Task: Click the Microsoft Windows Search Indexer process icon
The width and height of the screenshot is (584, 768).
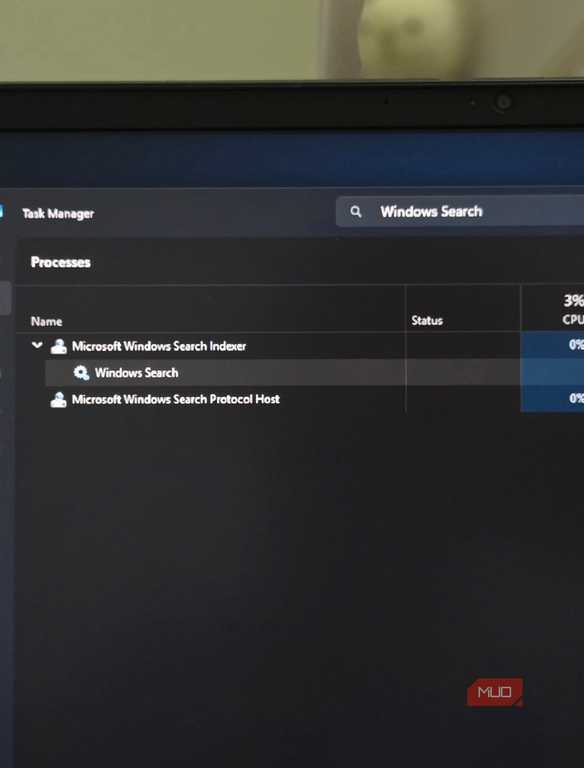Action: pos(59,346)
